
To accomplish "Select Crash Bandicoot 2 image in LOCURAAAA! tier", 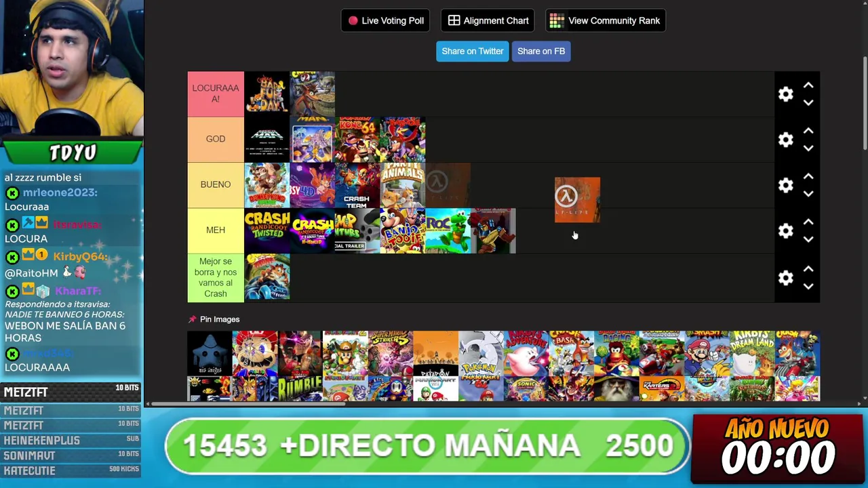I will pos(313,94).
